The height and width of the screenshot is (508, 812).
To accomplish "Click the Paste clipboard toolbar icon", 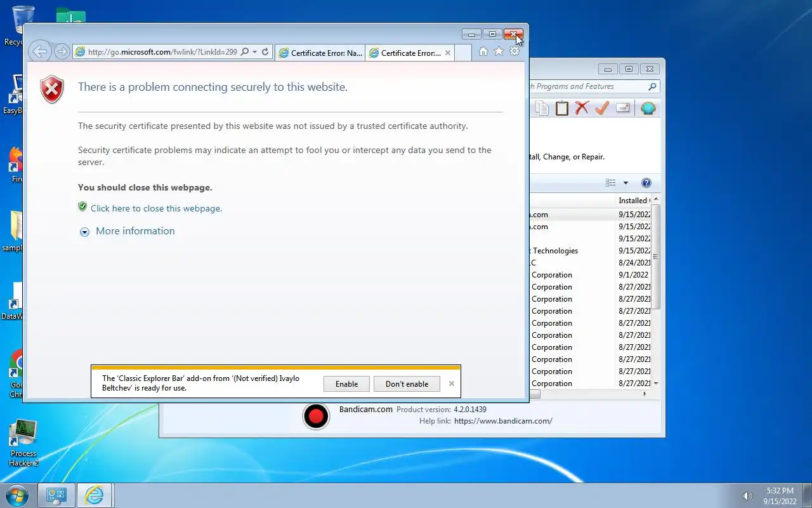I will pyautogui.click(x=562, y=108).
